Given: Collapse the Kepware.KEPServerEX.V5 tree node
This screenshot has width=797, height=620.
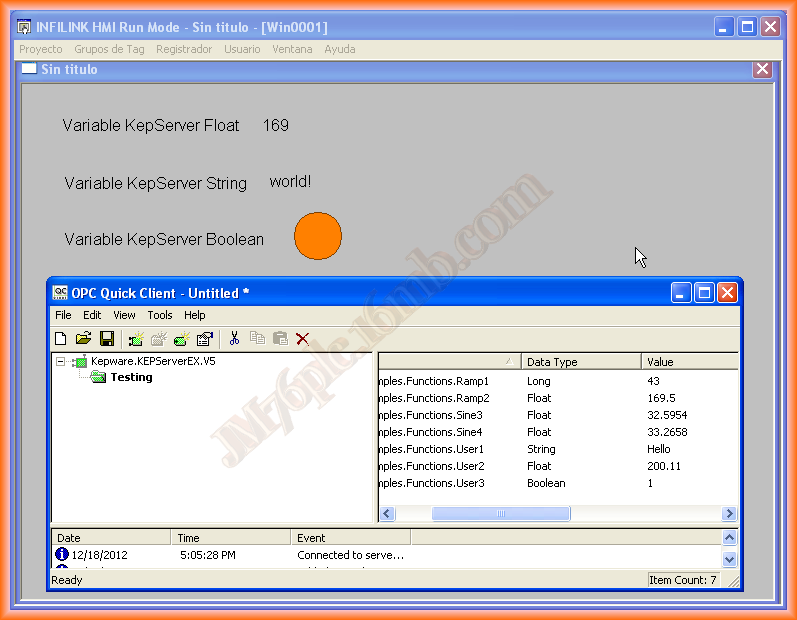Looking at the screenshot, I should (61, 361).
